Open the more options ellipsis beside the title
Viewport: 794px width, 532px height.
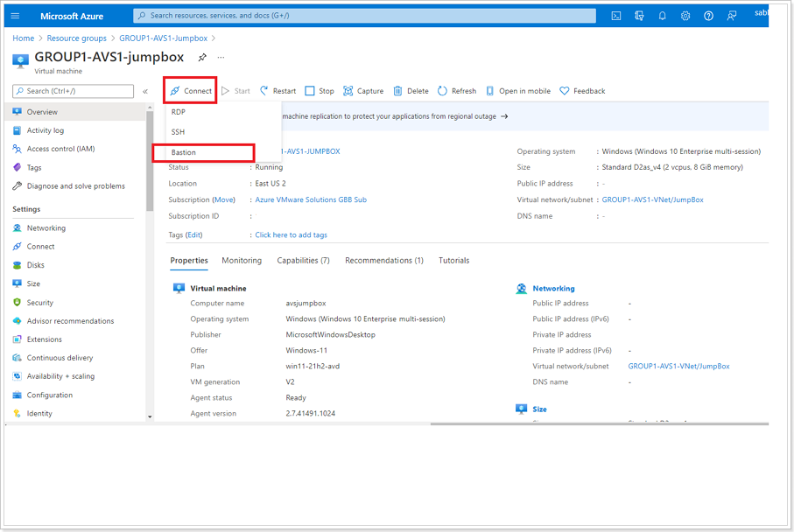(221, 57)
